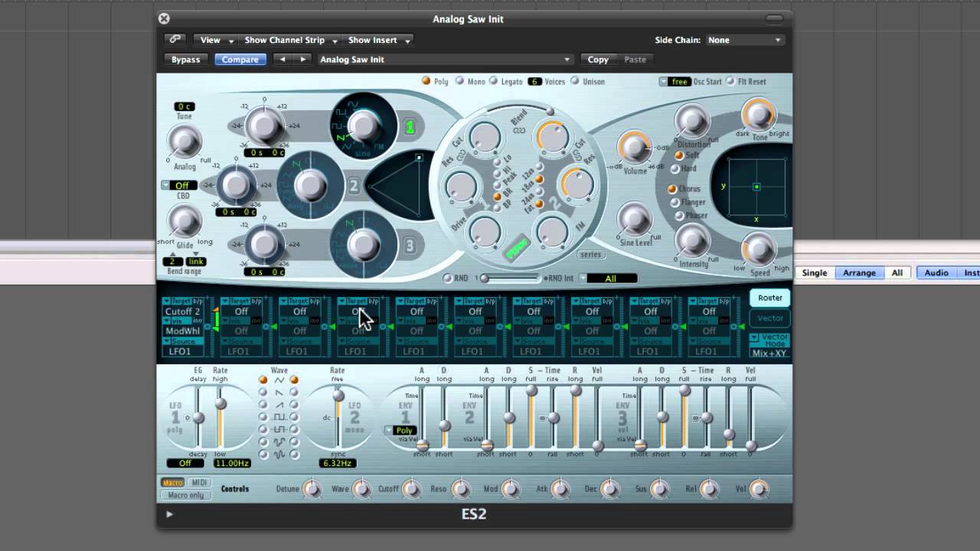980x551 pixels.
Task: Choose the 12dB filter 2 slope
Action: (539, 166)
